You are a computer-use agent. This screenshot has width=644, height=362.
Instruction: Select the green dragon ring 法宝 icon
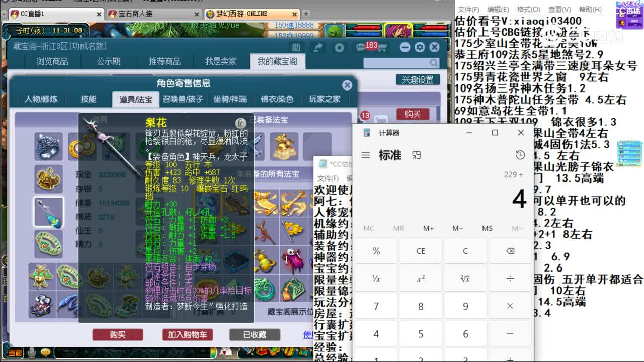click(265, 288)
